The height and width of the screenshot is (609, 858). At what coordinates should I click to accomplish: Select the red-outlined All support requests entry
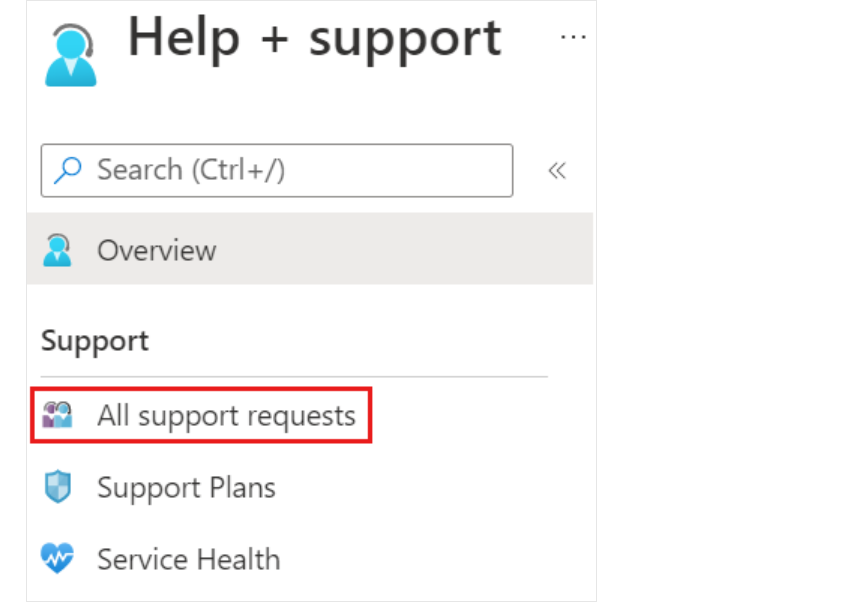pos(201,415)
